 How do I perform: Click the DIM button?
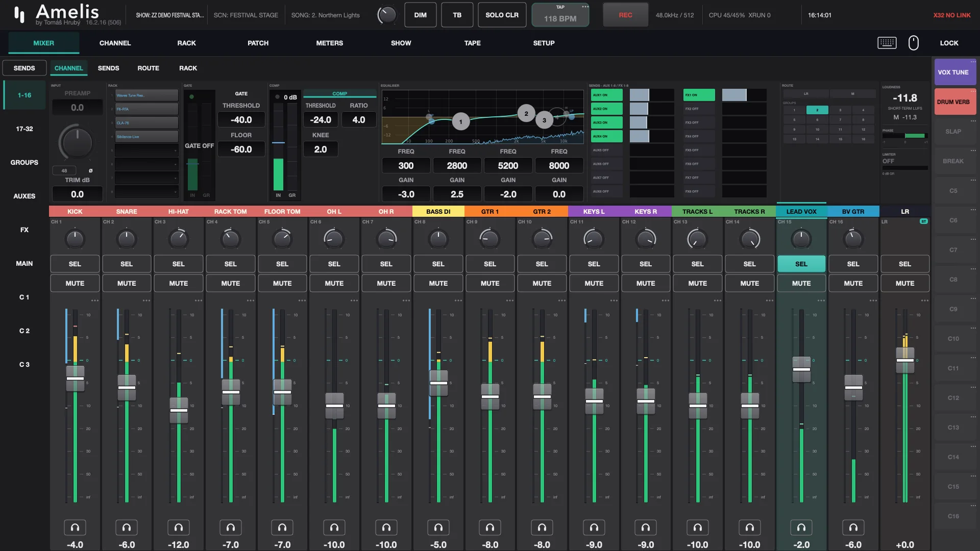(x=420, y=15)
